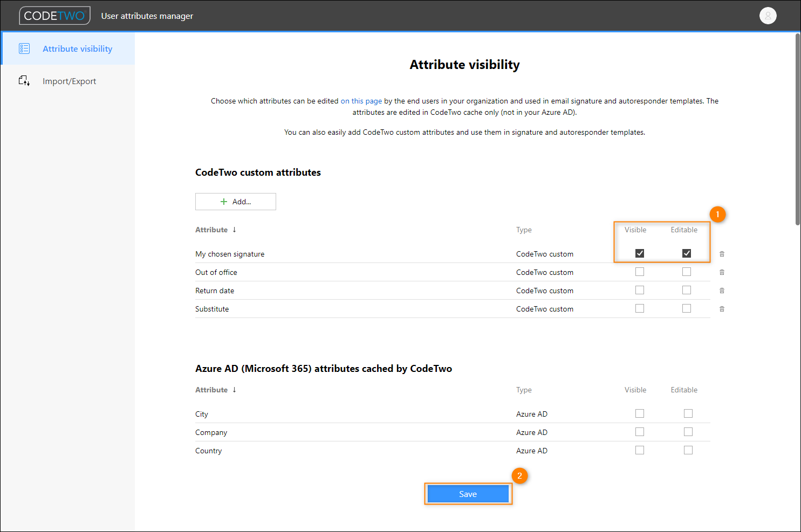Tick Editable for Country attribute
Image resolution: width=801 pixels, height=532 pixels.
click(x=688, y=450)
